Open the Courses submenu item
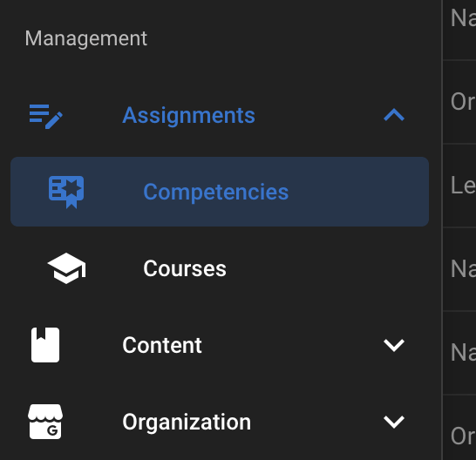Screen dimensions: 476x460 [220, 268]
